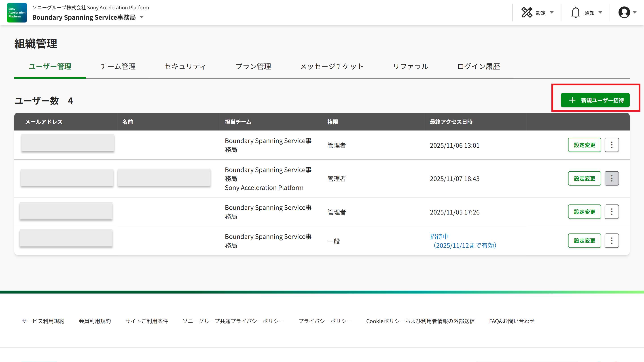Expand the Boundary Spanning Service事務局 team dropdown
Image resolution: width=644 pixels, height=362 pixels.
[x=142, y=17]
